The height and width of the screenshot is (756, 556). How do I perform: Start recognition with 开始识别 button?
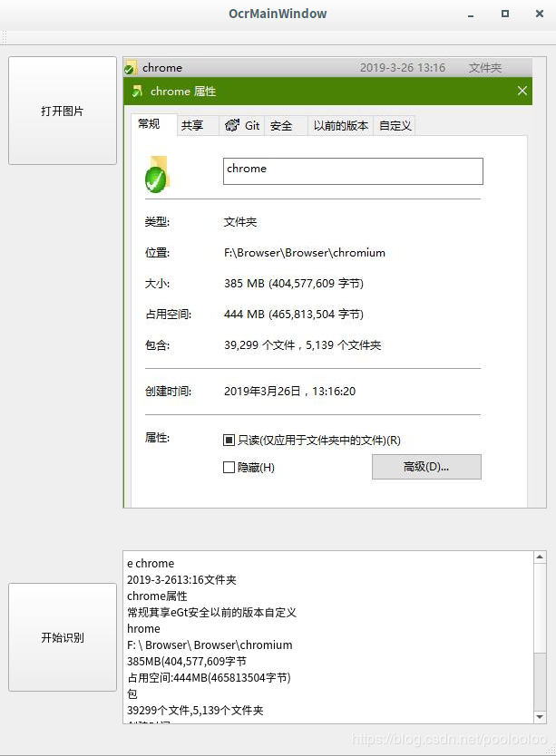click(x=63, y=637)
